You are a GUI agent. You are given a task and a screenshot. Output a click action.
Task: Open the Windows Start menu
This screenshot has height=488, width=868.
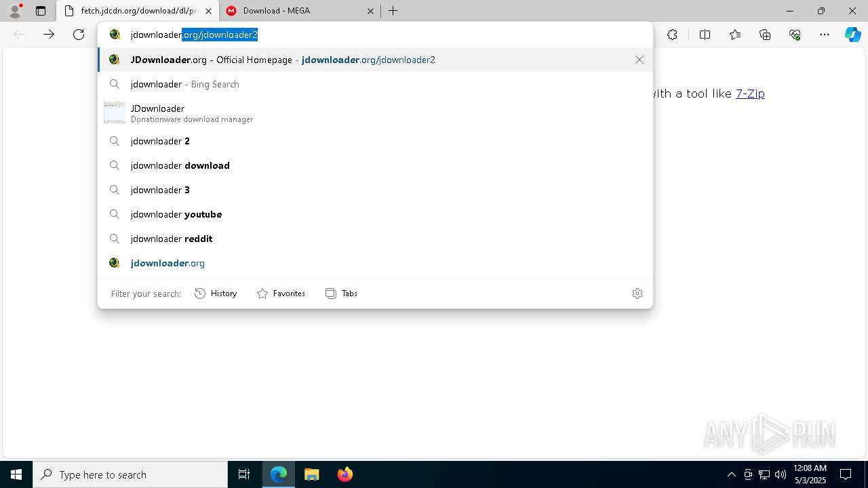click(x=16, y=474)
